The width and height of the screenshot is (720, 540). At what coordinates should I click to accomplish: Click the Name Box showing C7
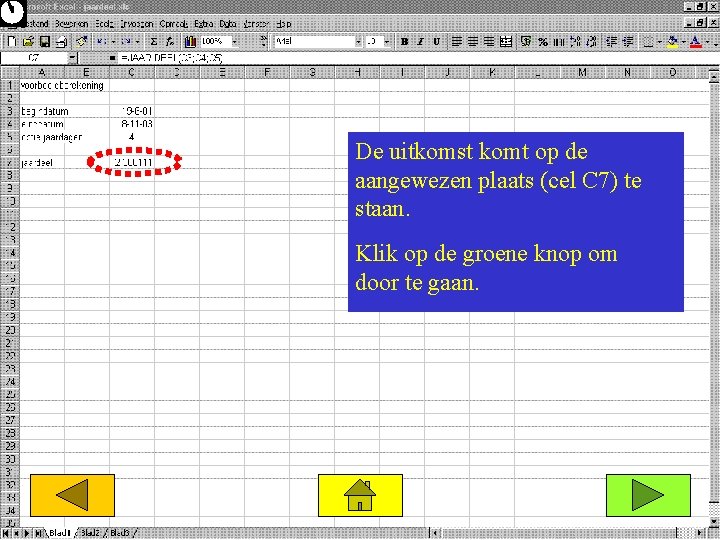coord(34,58)
